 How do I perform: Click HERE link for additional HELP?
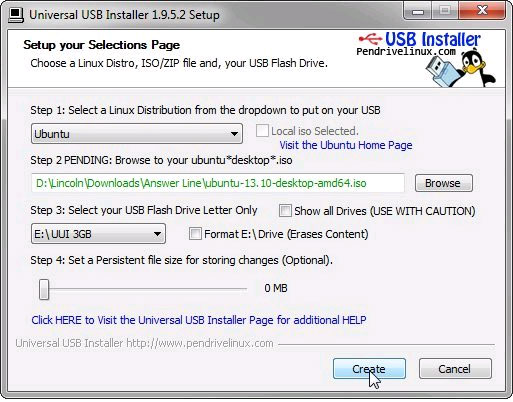click(199, 320)
